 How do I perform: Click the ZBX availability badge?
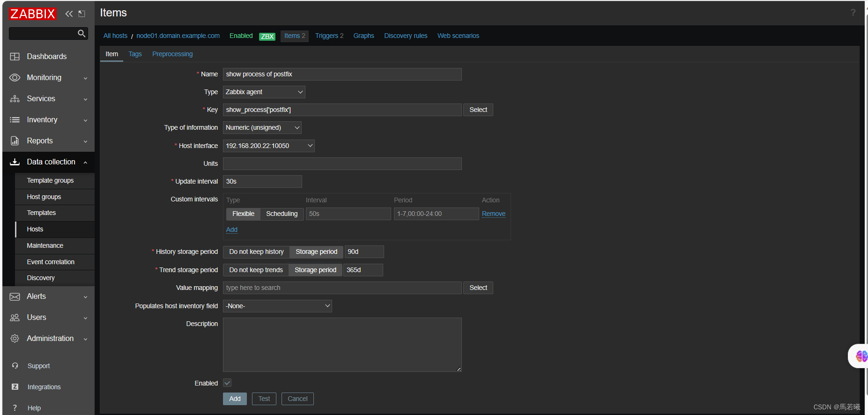(x=267, y=36)
